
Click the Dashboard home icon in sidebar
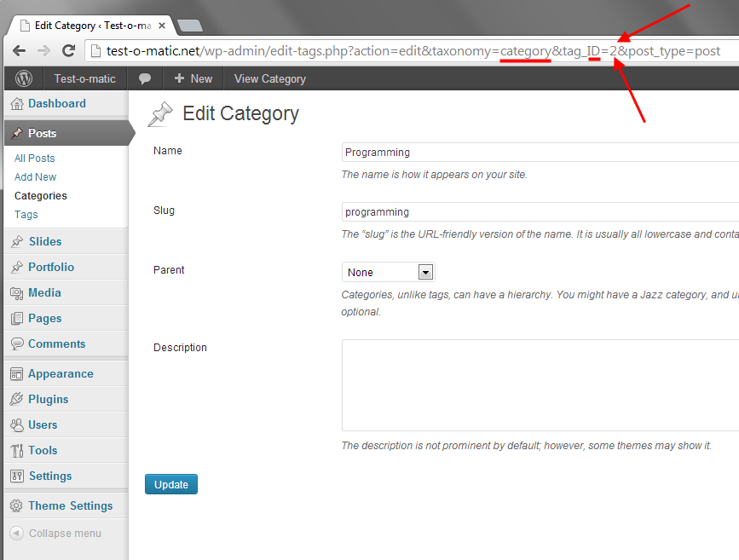tap(16, 104)
